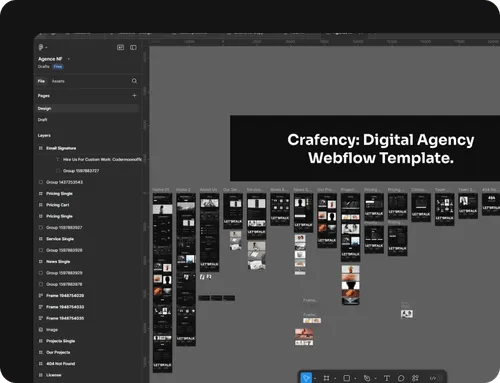Select the Frame 1948754033 layer

[65, 307]
